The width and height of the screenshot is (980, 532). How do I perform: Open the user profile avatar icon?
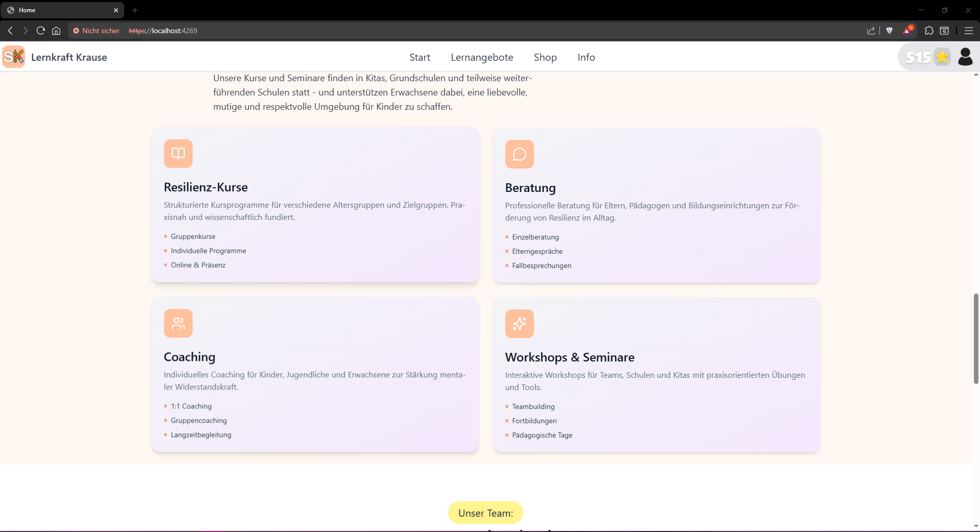point(965,57)
